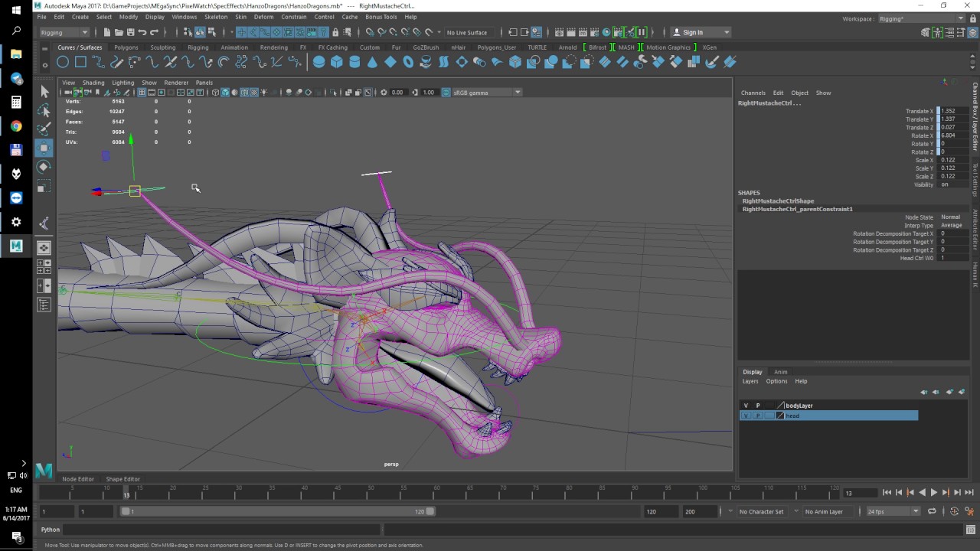This screenshot has width=980, height=551.
Task: Activate the Rotate tool in the toolbox
Action: pos(44,167)
